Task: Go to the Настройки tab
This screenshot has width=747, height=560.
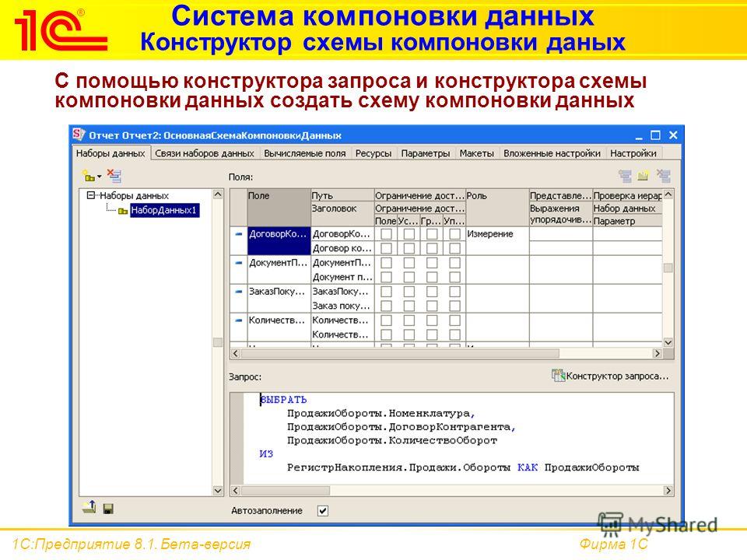Action: point(633,153)
